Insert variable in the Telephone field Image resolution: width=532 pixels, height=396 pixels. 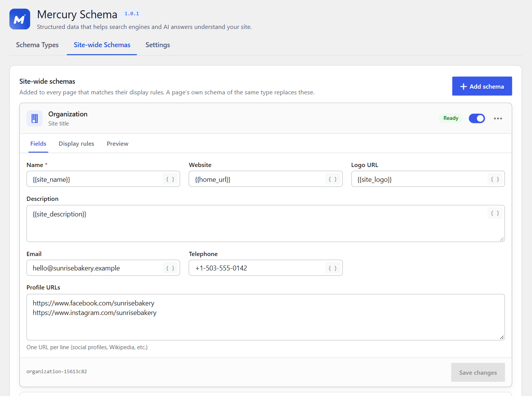(333, 268)
